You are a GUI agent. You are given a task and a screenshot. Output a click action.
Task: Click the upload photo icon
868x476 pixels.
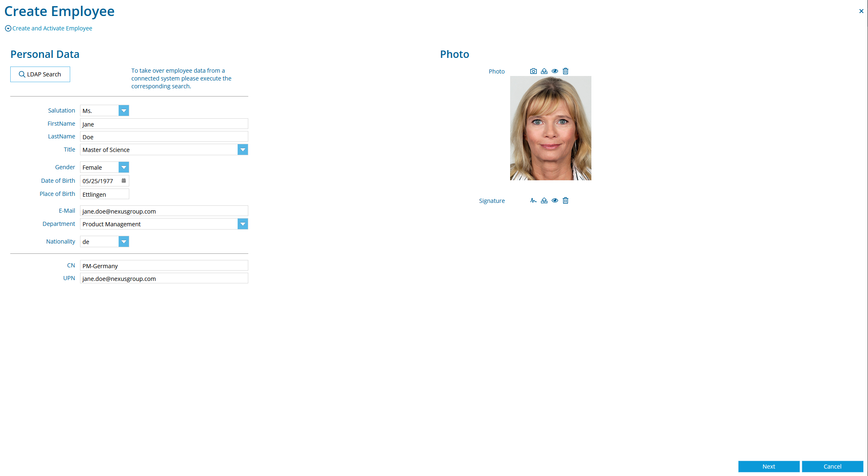pyautogui.click(x=543, y=70)
